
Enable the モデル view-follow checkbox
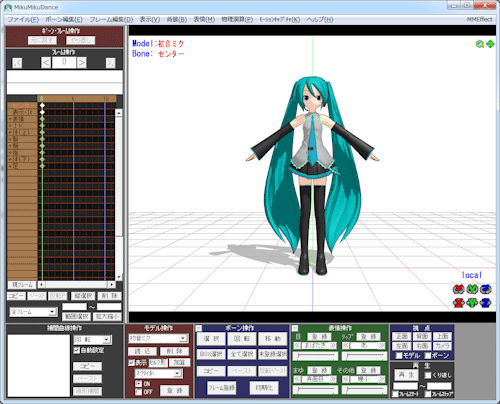[x=399, y=356]
